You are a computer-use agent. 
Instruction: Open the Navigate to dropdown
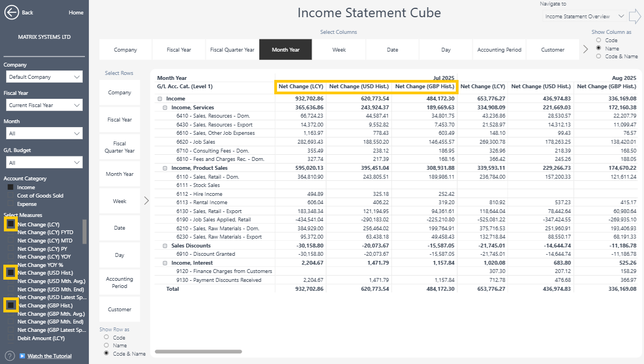click(581, 17)
